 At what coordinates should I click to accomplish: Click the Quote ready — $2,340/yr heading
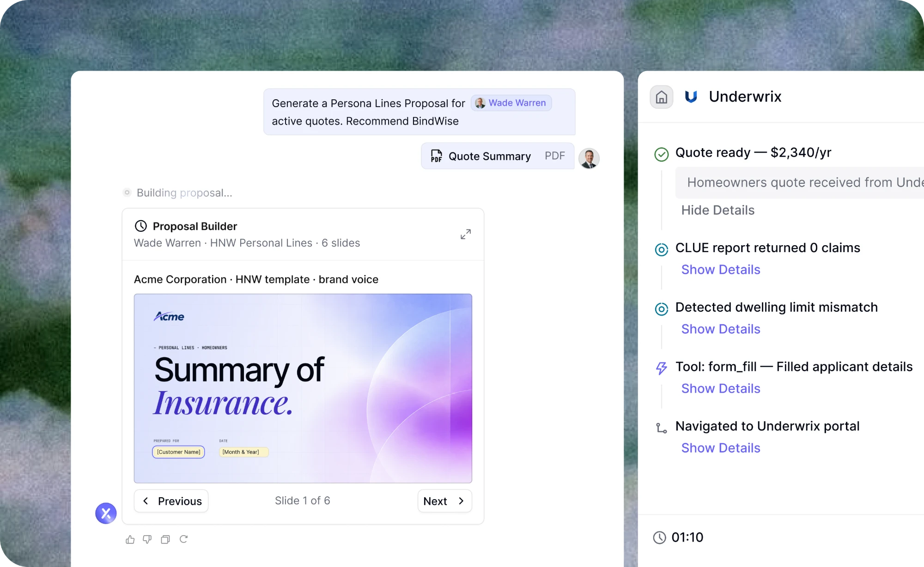(x=753, y=152)
